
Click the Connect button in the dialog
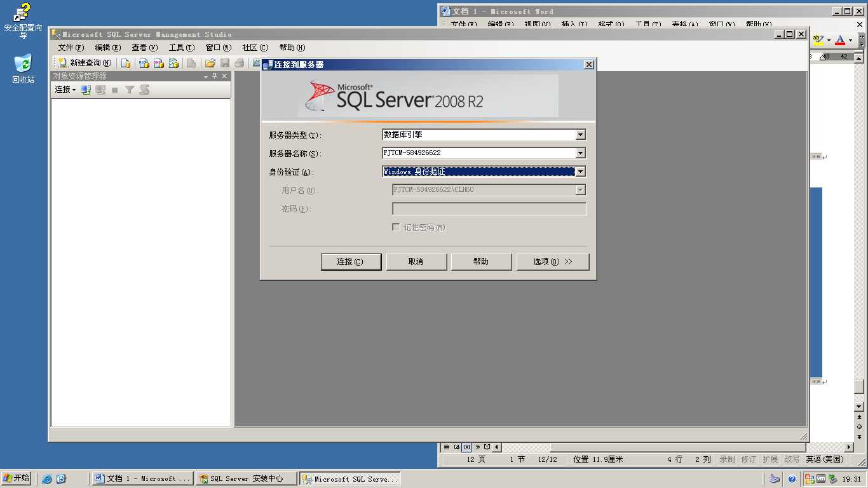(351, 262)
